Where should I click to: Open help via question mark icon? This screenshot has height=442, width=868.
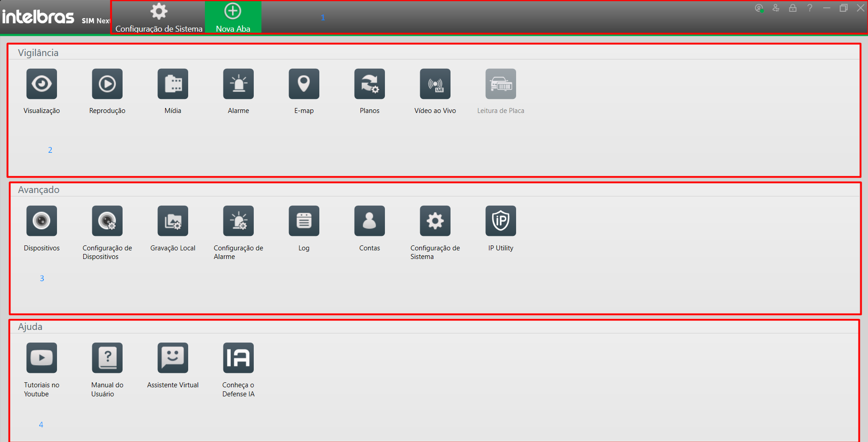point(810,8)
